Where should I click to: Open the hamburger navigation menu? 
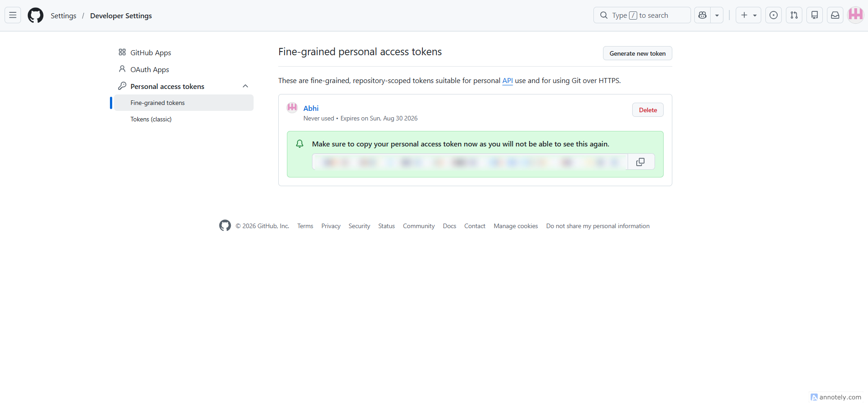tap(13, 15)
